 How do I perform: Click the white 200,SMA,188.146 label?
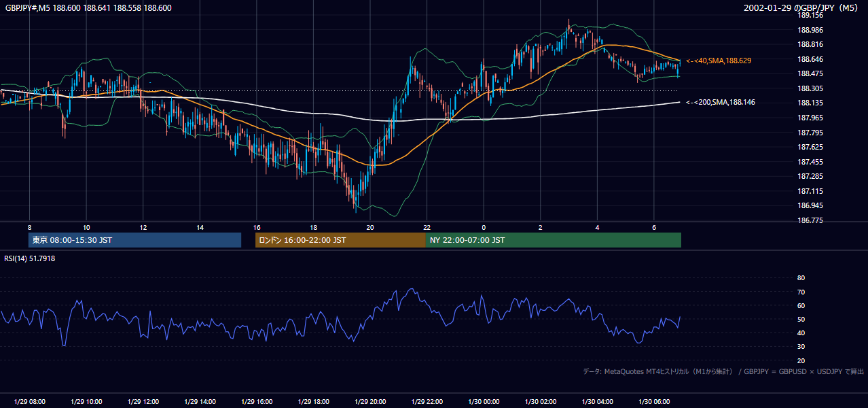point(721,103)
